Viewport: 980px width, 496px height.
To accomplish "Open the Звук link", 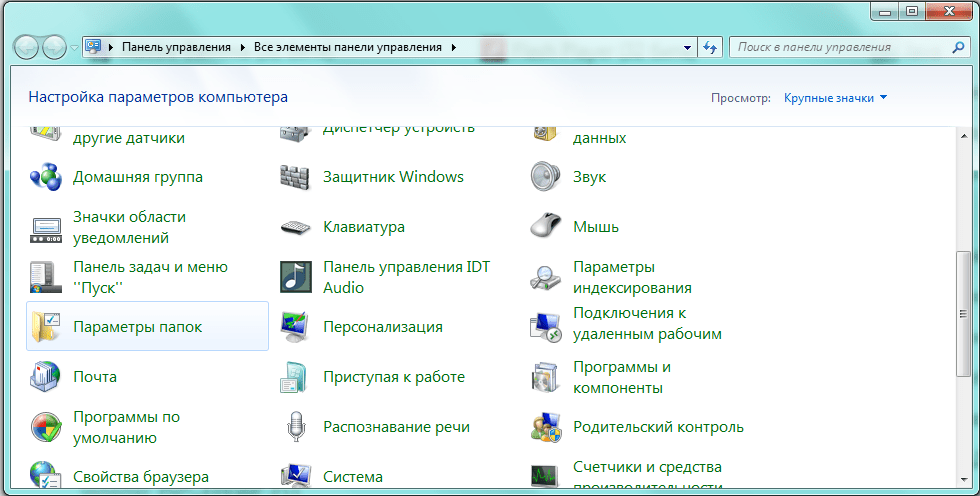I will tap(589, 177).
